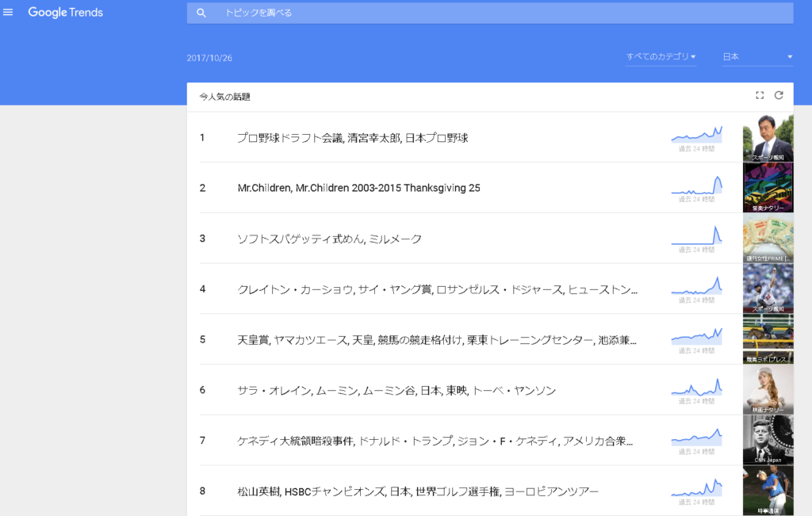Open the Mr.Children Thanksgiving 25 topic
This screenshot has height=516, width=812.
click(x=358, y=189)
